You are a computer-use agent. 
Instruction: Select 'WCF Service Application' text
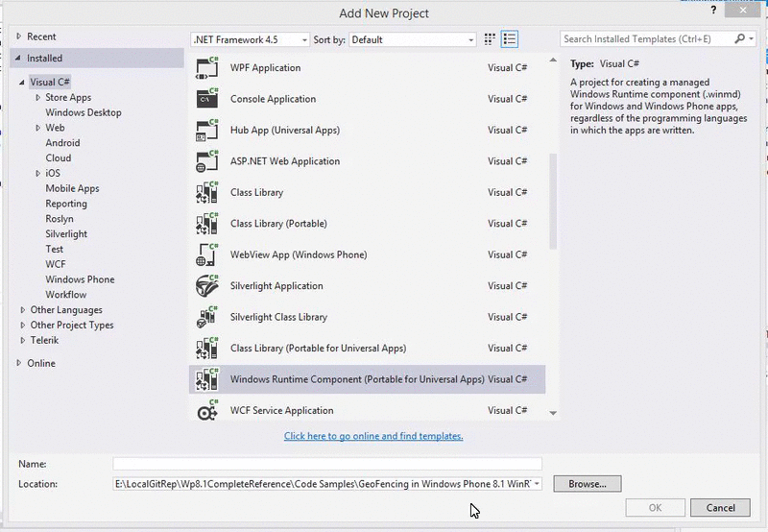pyautogui.click(x=281, y=410)
